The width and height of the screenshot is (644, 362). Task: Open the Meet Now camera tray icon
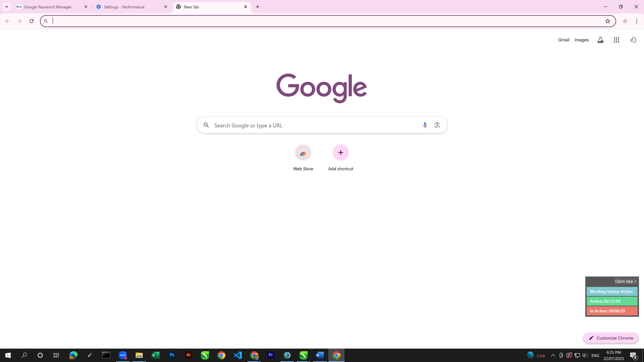click(561, 355)
